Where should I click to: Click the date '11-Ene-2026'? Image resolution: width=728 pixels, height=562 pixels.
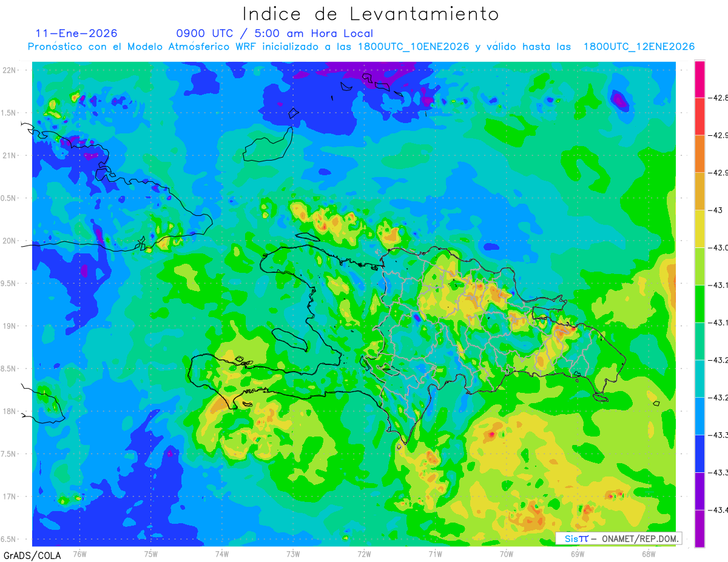(76, 33)
